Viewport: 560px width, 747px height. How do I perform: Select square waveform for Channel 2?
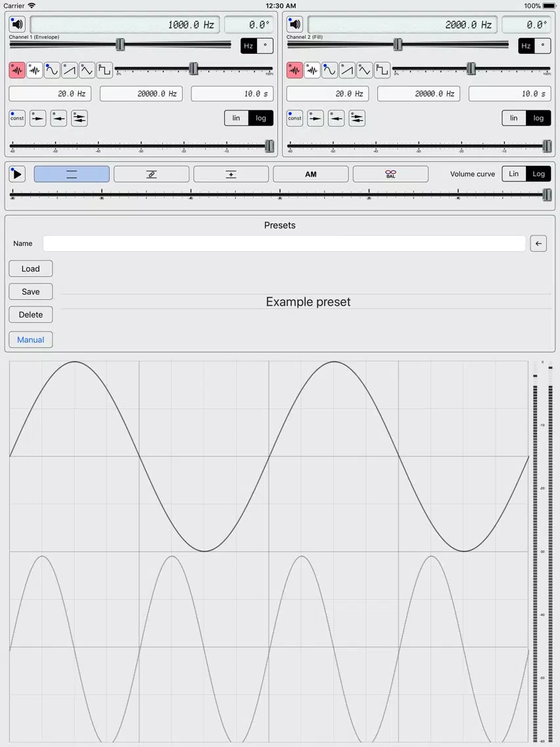click(x=382, y=70)
